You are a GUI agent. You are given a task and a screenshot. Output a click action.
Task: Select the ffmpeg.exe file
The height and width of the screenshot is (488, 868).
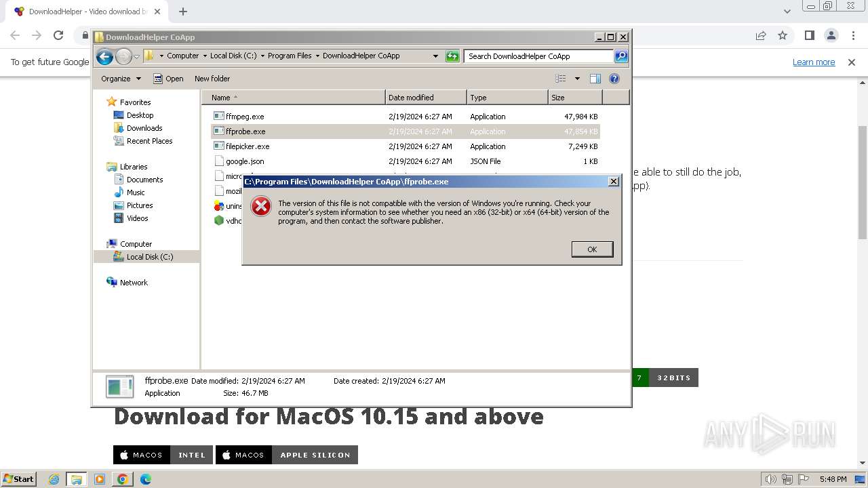tap(245, 117)
